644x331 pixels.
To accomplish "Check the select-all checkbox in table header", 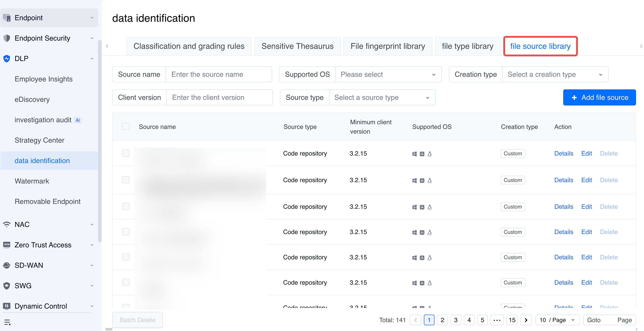I will click(126, 126).
